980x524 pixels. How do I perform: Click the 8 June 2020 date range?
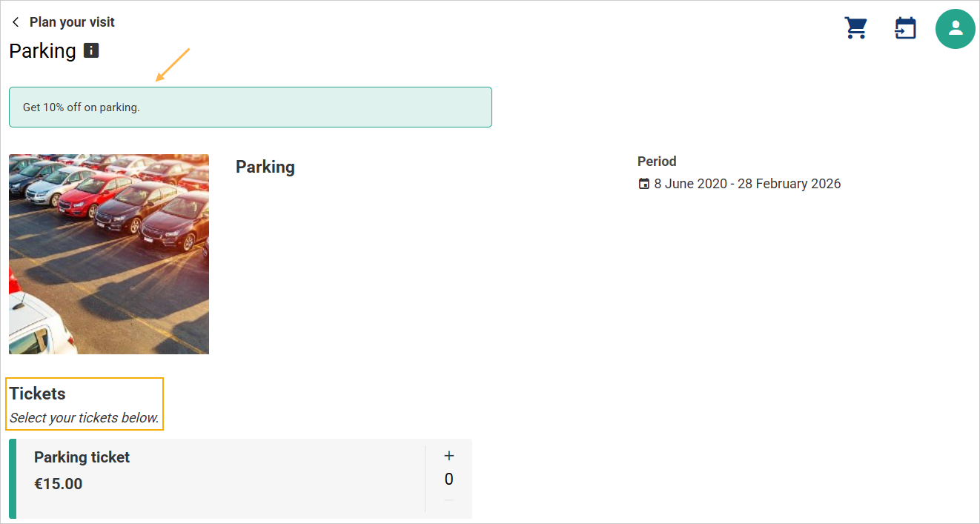pyautogui.click(x=747, y=184)
